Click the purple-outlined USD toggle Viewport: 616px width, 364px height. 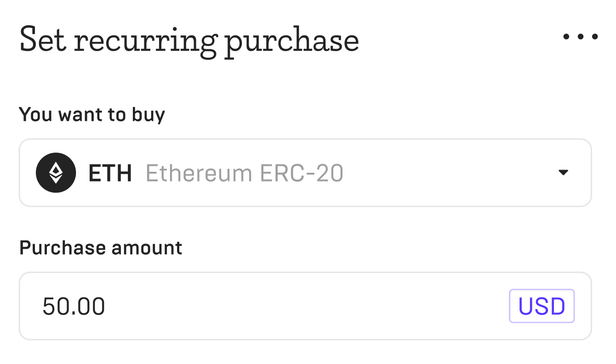542,305
